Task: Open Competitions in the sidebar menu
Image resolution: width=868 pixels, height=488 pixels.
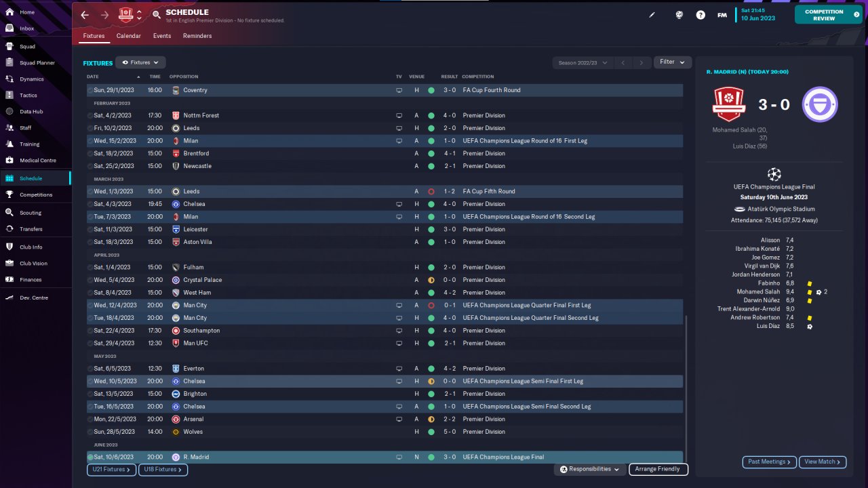Action: (36, 195)
